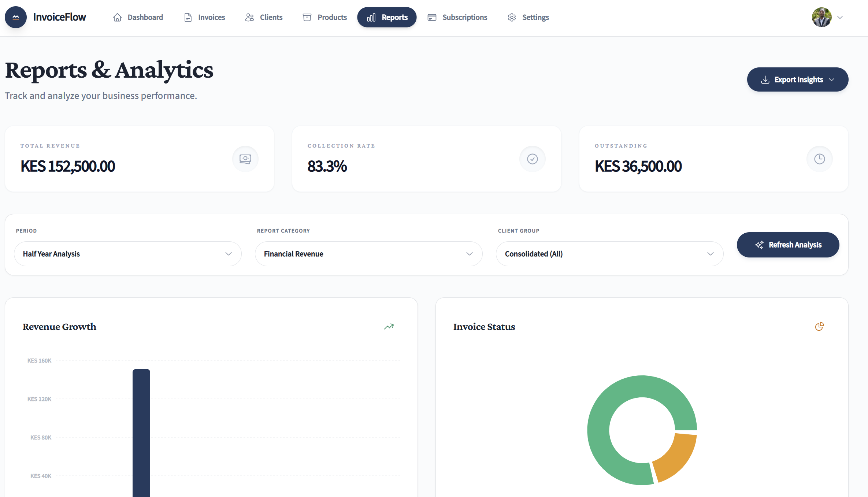Go to the Dashboard nav tab
This screenshot has width=868, height=497.
click(138, 17)
